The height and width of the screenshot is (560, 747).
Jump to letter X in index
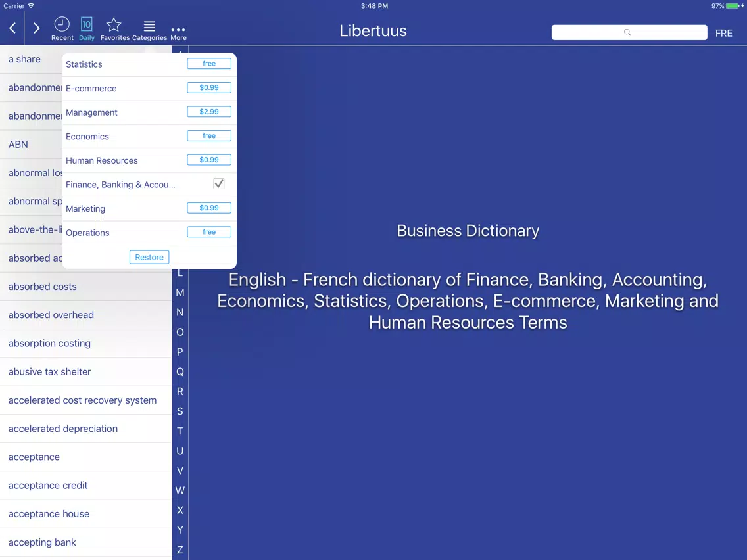pyautogui.click(x=180, y=510)
